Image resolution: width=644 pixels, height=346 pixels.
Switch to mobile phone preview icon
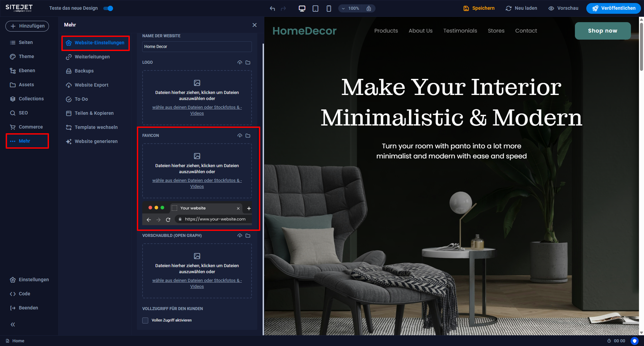pos(329,8)
